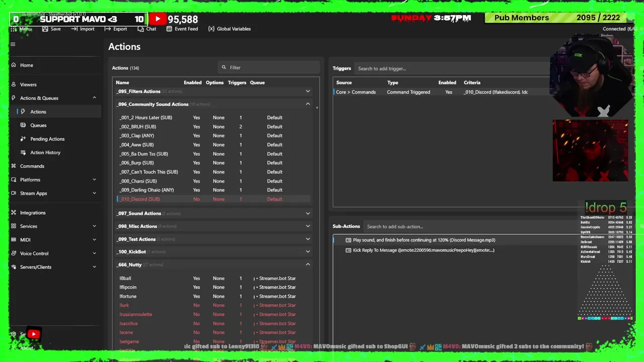
Task: Select the !russianroulette action row
Action: click(214, 314)
